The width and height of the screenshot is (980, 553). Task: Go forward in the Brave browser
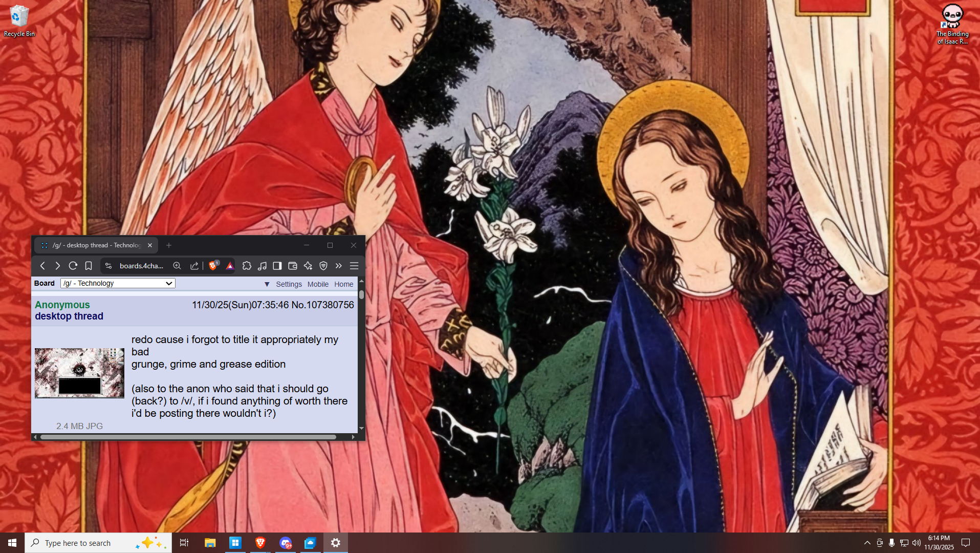57,266
